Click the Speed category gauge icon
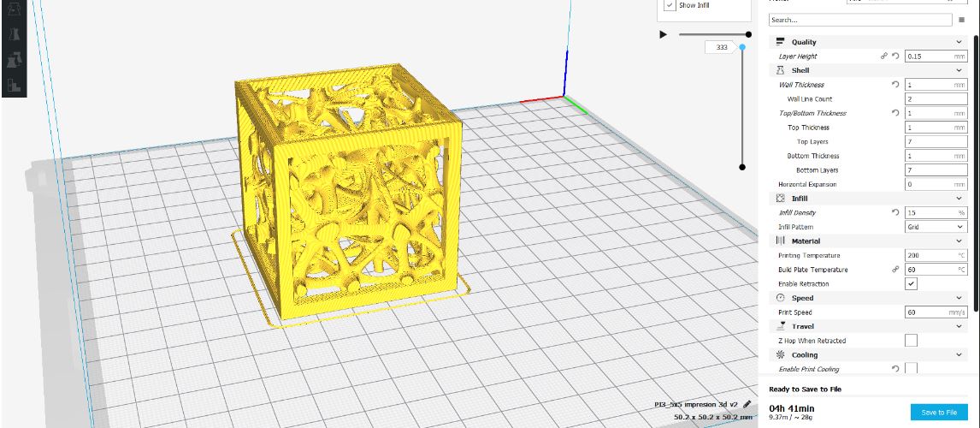Image resolution: width=980 pixels, height=428 pixels. click(780, 298)
